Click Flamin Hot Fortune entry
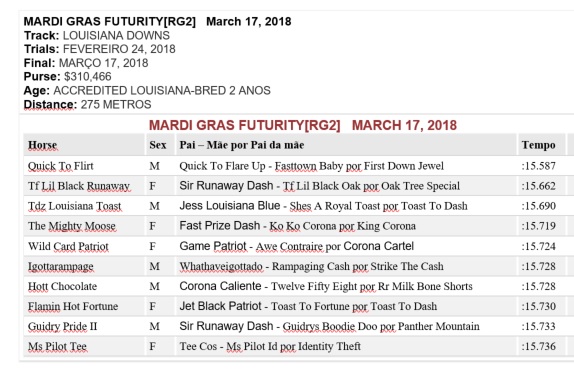574x386 pixels. (x=73, y=306)
